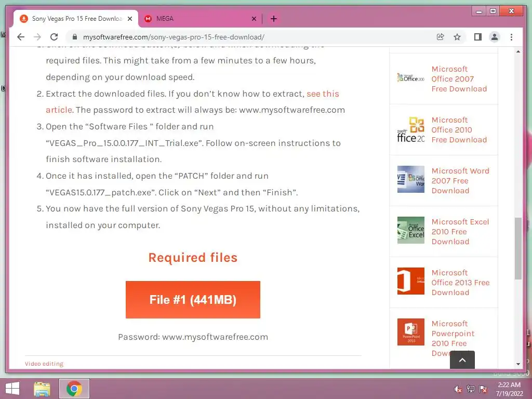Click the taskbar clock showing 2:22 AM

(509, 389)
